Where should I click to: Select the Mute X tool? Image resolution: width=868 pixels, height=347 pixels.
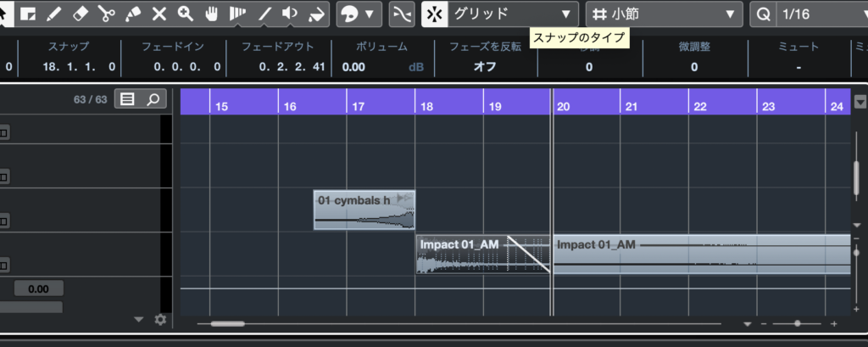(159, 14)
